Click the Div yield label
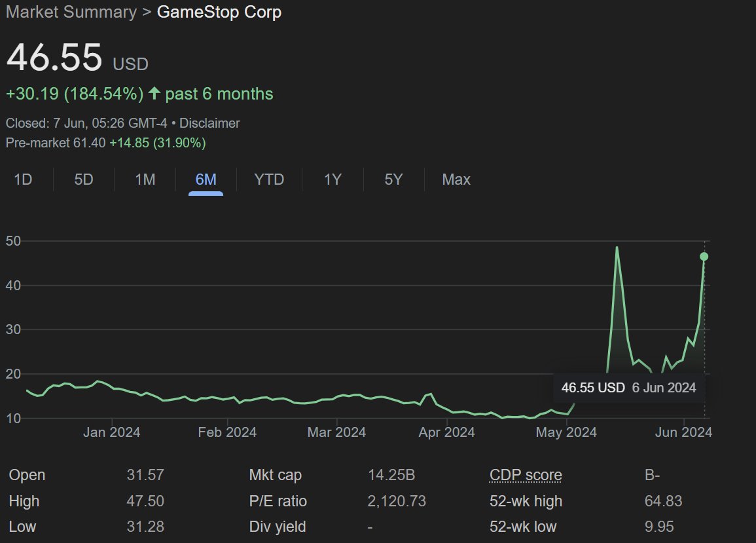Image resolution: width=756 pixels, height=543 pixels. tap(278, 527)
